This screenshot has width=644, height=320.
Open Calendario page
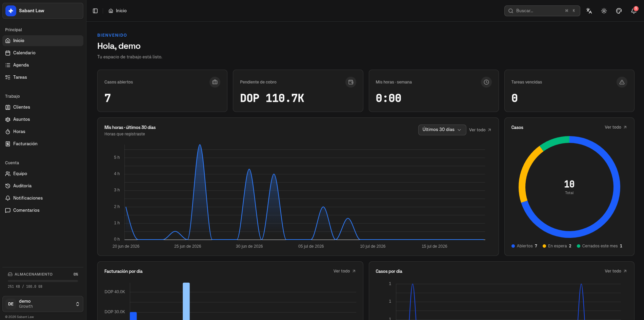click(x=43, y=53)
